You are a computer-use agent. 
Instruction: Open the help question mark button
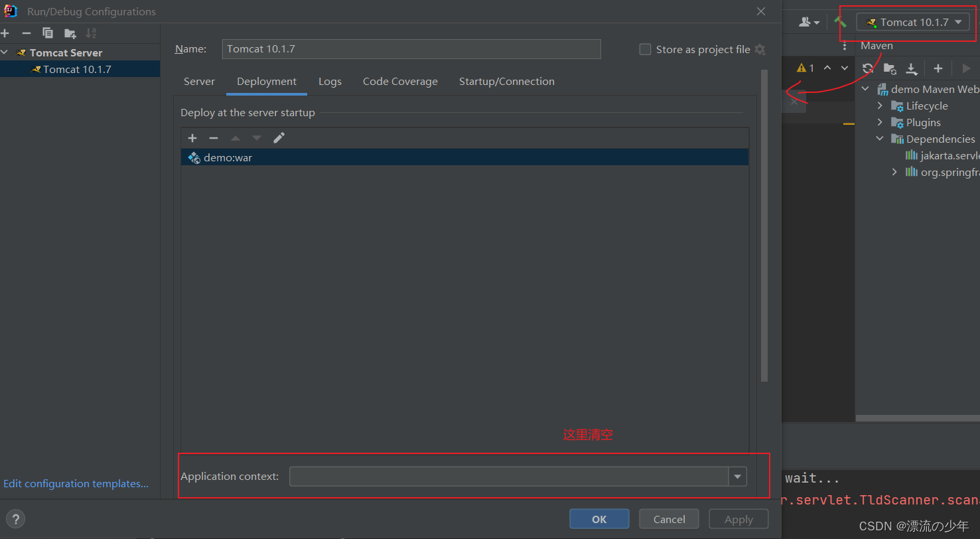tap(16, 518)
